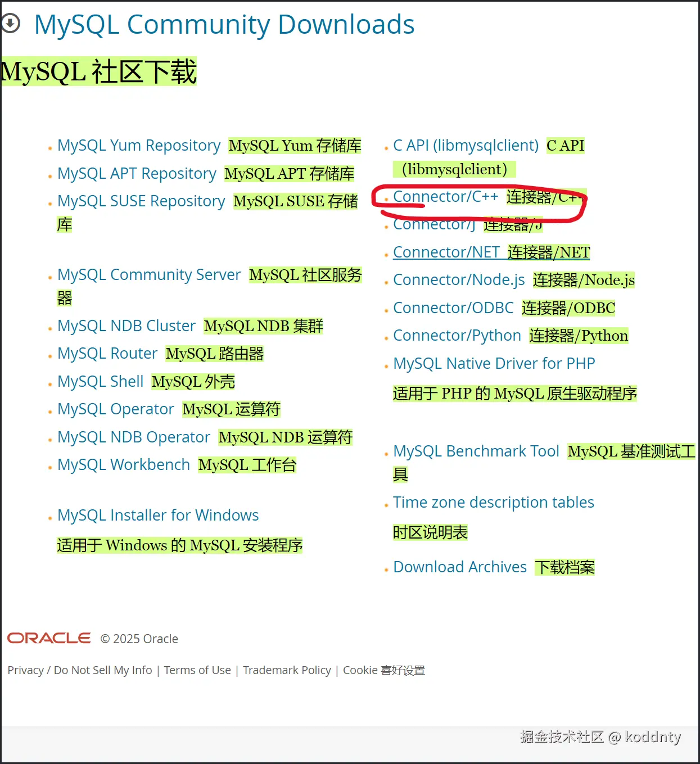This screenshot has height=764, width=700.
Task: Open the Connector/NET link
Action: [446, 252]
